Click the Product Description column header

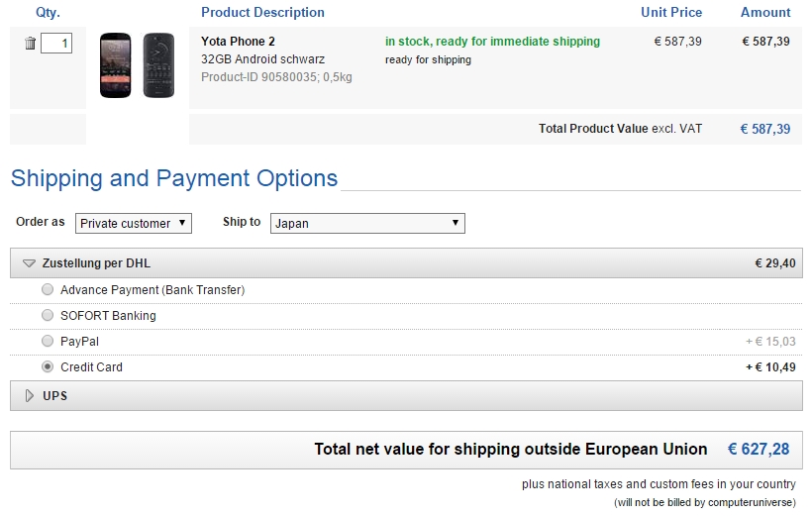click(262, 13)
